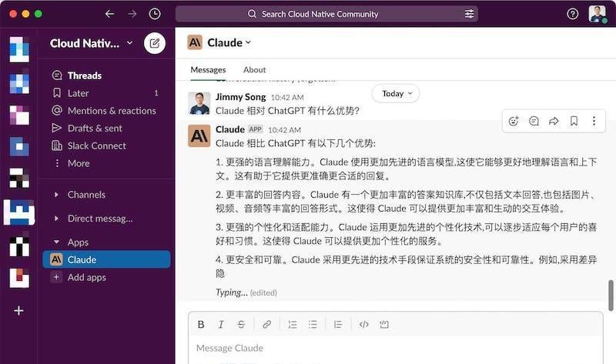Reply in thread to Claude's message
This screenshot has width=616, height=364.
tap(534, 121)
